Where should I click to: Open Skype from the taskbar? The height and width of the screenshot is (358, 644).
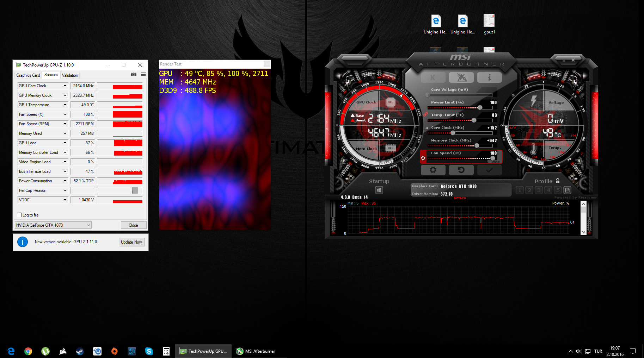[x=149, y=351]
